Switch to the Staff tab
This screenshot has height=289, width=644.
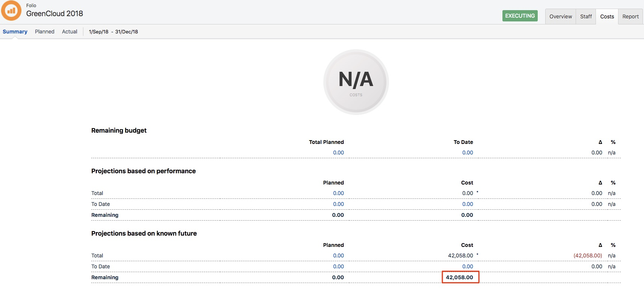(585, 17)
